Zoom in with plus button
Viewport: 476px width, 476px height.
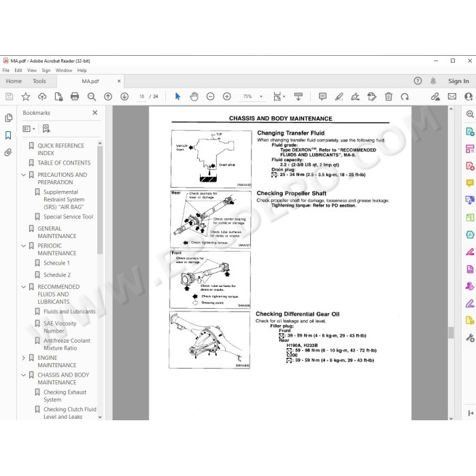(226, 97)
